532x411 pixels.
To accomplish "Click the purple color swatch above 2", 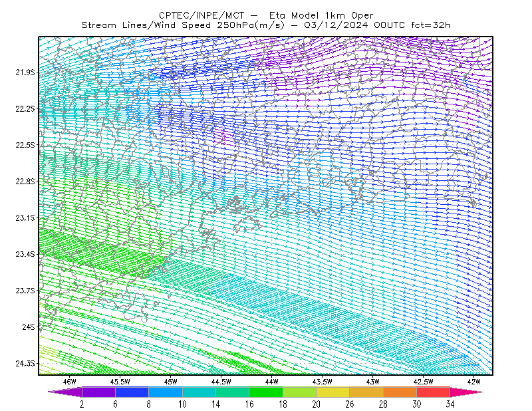I will (98, 392).
